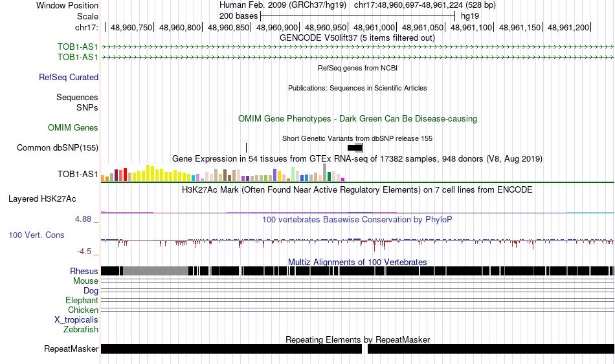Image resolution: width=615 pixels, height=364 pixels.
Task: Select the RepeatMasker block after the gap
Action: 491,348
